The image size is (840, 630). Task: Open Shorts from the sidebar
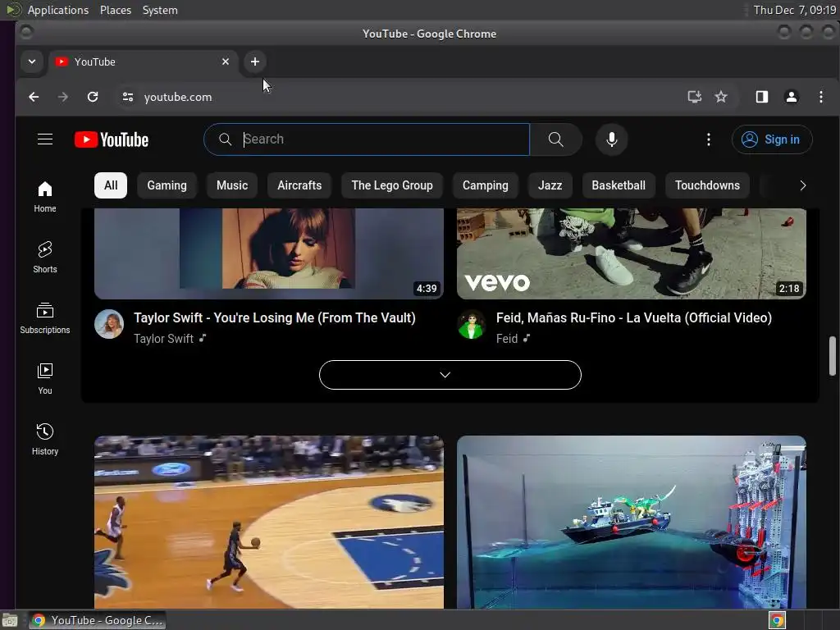pos(45,257)
